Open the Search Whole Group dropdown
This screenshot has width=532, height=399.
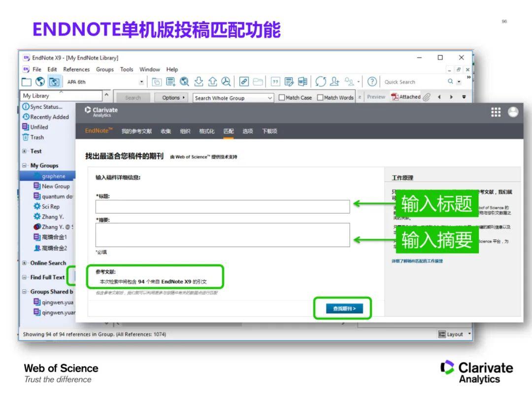click(232, 98)
